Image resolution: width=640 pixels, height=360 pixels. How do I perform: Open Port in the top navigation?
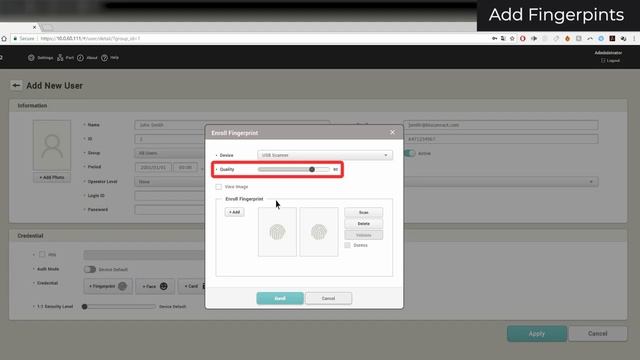[65, 58]
